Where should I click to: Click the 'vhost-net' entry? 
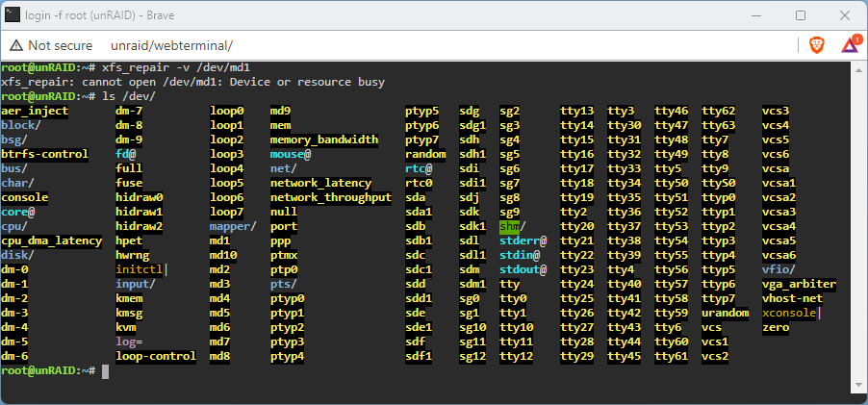pyautogui.click(x=793, y=298)
